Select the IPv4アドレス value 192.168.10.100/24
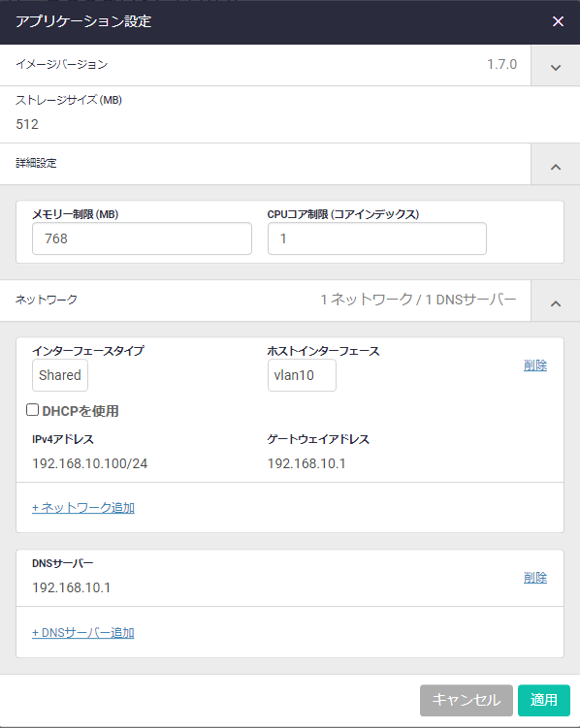Image resolution: width=580 pixels, height=728 pixels. coord(89,463)
